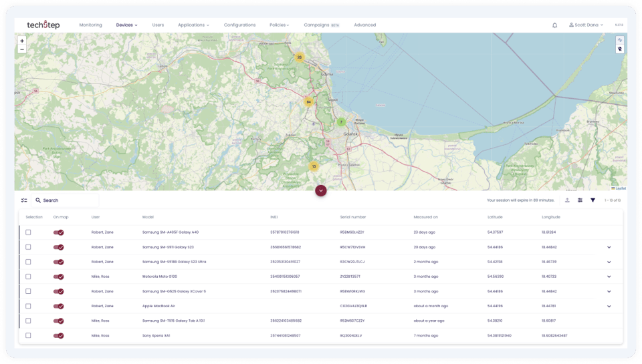Disable On map switch for Galaxy XCover 5
642x364 pixels.
tap(59, 291)
